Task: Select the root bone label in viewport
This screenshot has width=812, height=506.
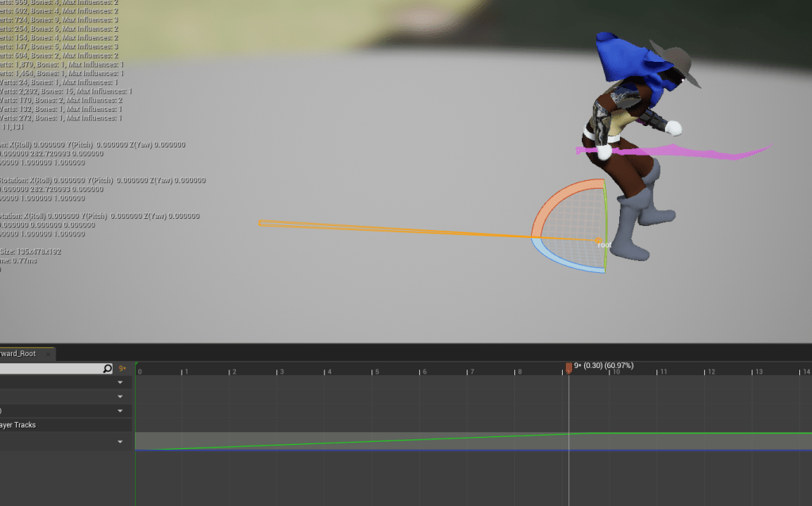Action: pyautogui.click(x=604, y=245)
